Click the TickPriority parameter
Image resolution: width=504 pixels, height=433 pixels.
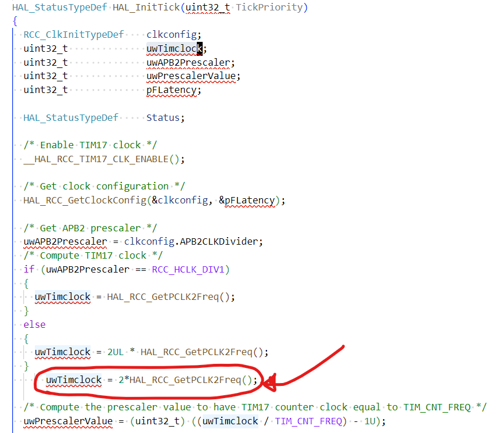267,7
